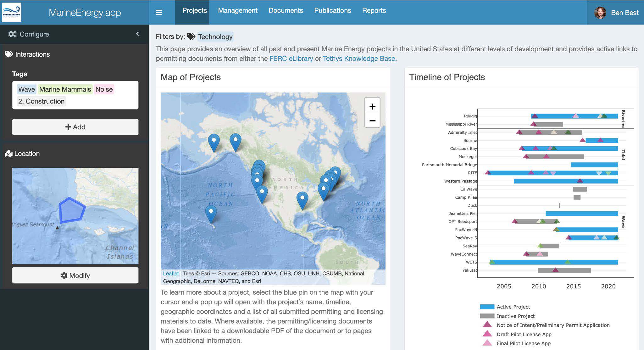644x350 pixels.
Task: Click the Add tag button
Action: (75, 127)
